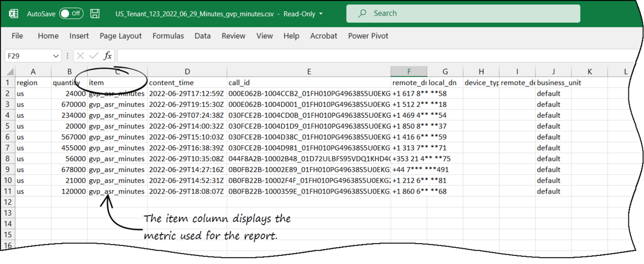
Task: Select the quantity cell 670000
Action: pos(69,104)
